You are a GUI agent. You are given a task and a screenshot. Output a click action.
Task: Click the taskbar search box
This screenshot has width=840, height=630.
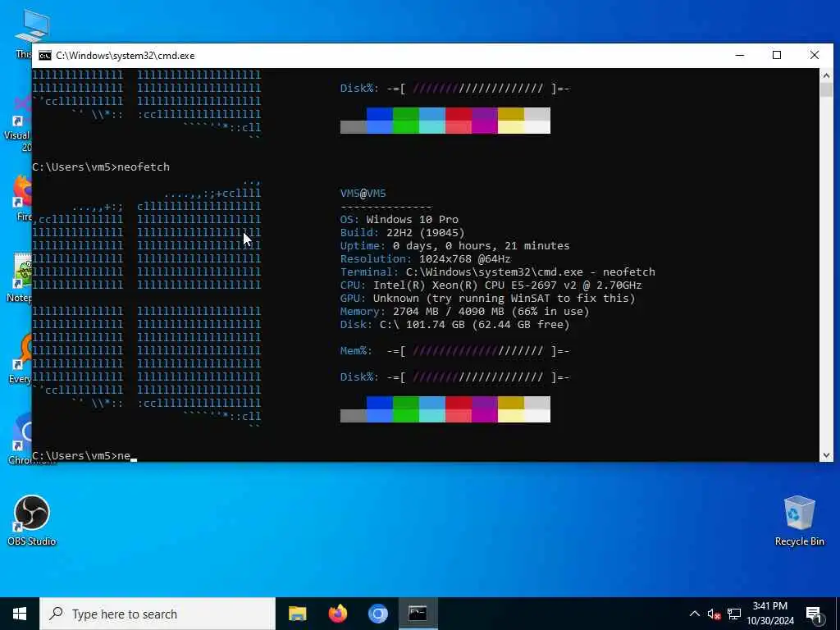[x=157, y=614]
